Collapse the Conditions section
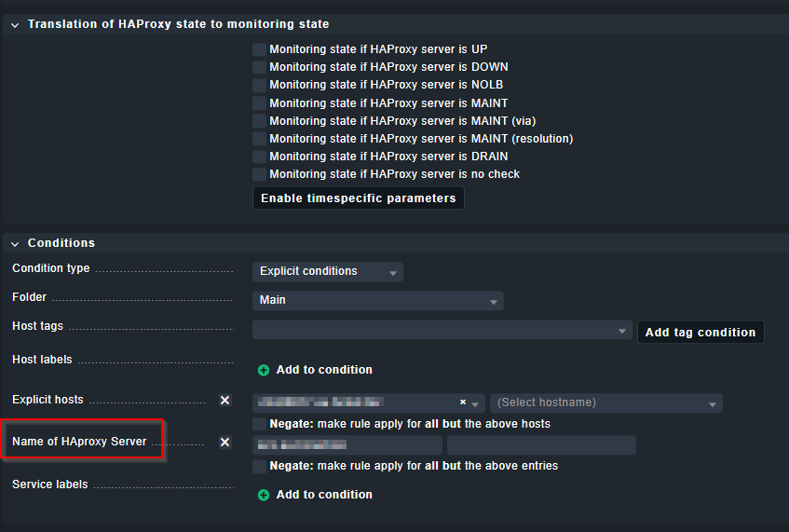Image resolution: width=789 pixels, height=532 pixels. (x=15, y=243)
